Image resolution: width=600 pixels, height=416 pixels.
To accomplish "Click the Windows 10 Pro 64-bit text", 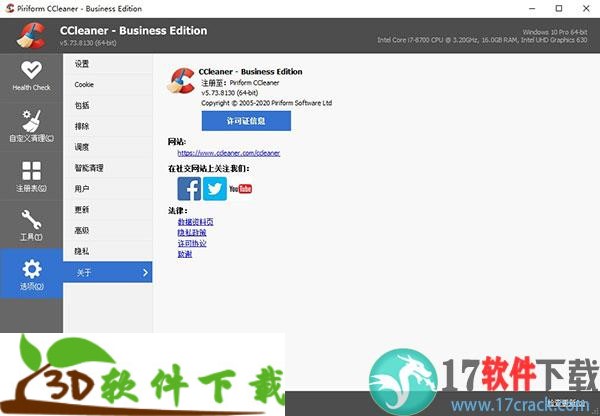I will [555, 32].
